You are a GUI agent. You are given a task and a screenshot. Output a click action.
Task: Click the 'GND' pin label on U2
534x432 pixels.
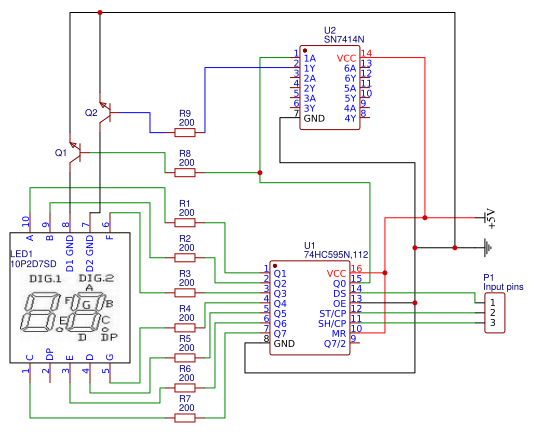click(x=314, y=119)
